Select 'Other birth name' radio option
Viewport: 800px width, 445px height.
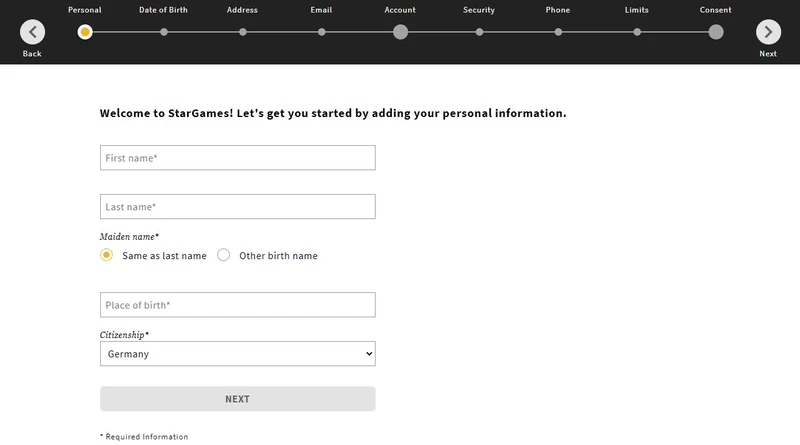pos(224,255)
